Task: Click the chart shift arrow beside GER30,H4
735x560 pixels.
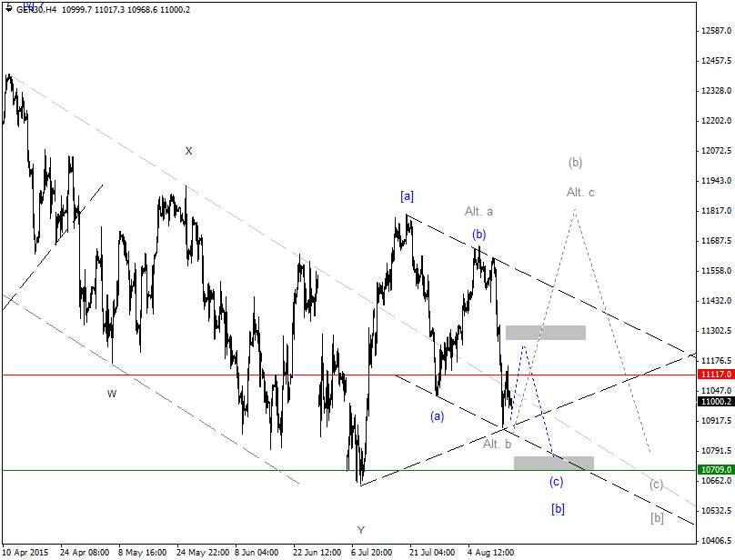Action: (8, 8)
